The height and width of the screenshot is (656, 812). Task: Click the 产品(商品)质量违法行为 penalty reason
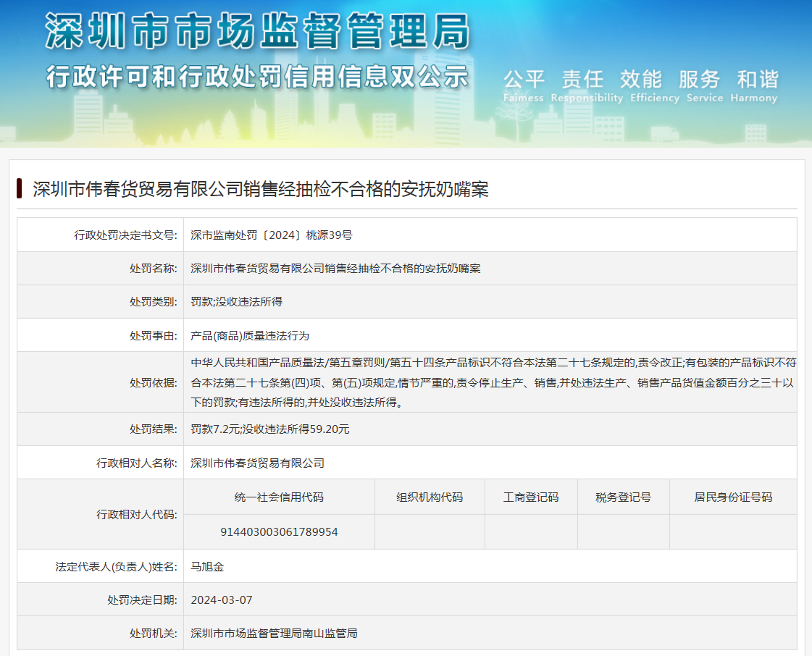(x=250, y=335)
